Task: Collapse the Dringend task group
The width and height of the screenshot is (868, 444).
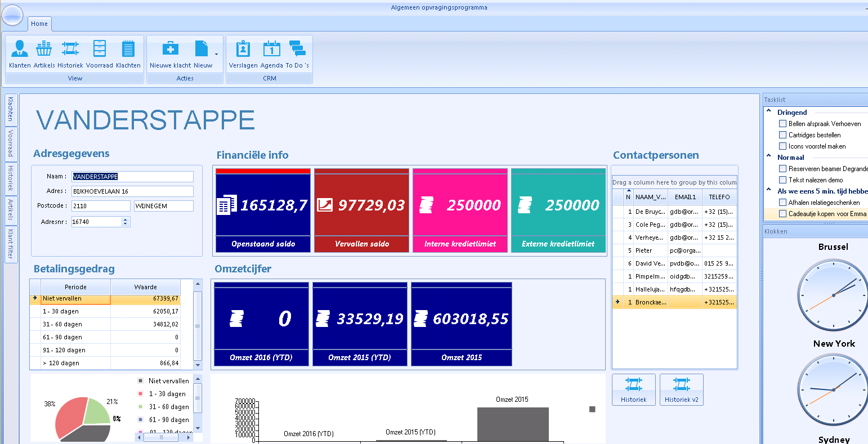Action: pos(769,111)
